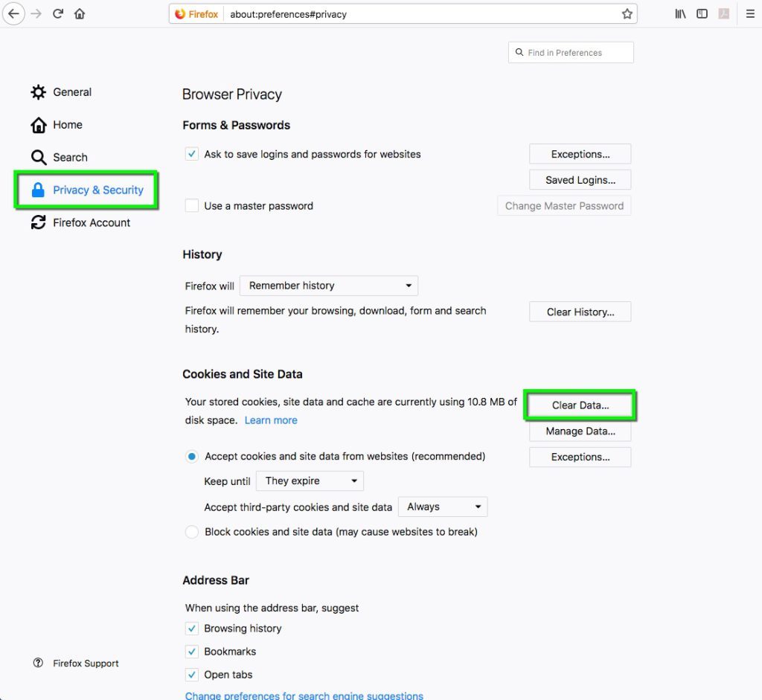
Task: Click the back navigation arrow
Action: (x=13, y=14)
